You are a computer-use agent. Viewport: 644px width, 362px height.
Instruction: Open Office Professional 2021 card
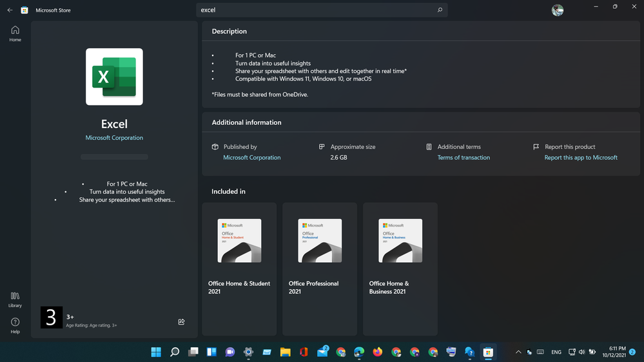pos(320,269)
